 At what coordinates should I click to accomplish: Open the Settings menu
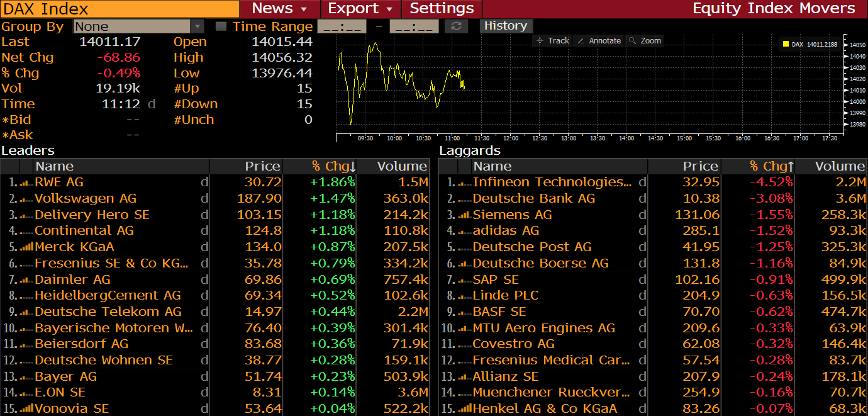[442, 9]
